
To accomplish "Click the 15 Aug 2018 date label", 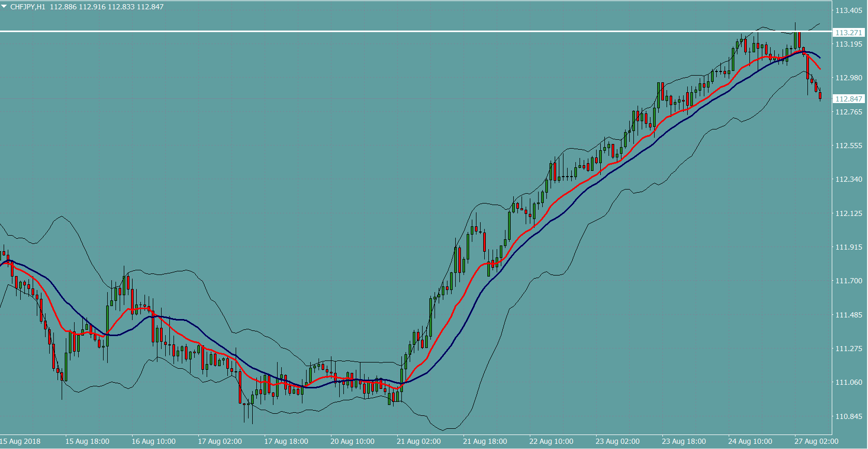I will point(20,441).
